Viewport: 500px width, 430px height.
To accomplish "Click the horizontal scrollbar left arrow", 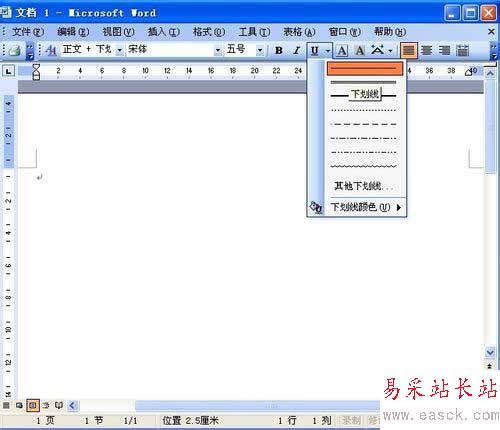I will (x=73, y=406).
